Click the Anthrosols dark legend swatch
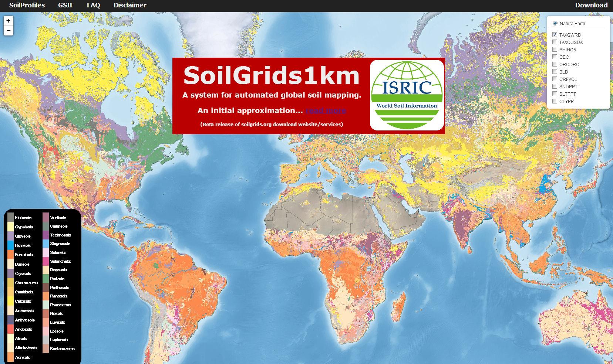Screen dimensions: 613x364 click(11, 320)
